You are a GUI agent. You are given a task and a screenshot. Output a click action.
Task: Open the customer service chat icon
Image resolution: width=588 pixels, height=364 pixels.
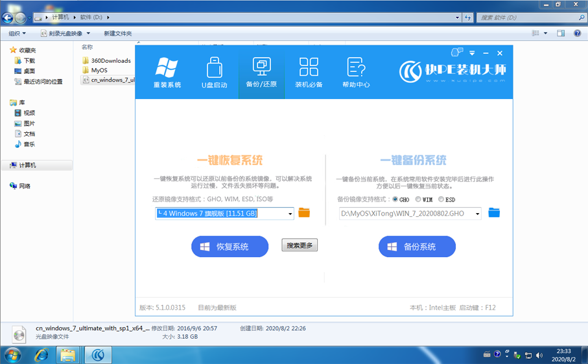pyautogui.click(x=457, y=52)
